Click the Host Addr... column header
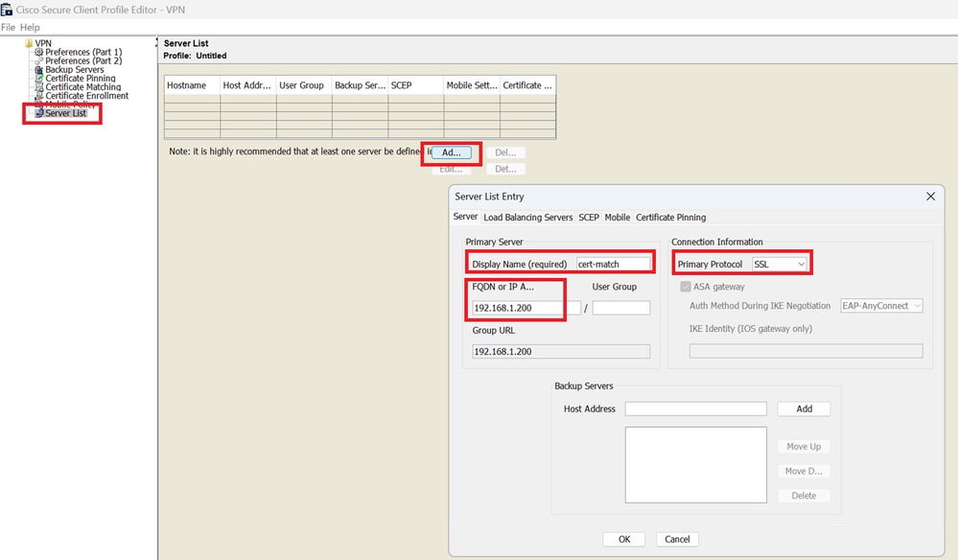Image resolution: width=958 pixels, height=560 pixels. click(248, 85)
